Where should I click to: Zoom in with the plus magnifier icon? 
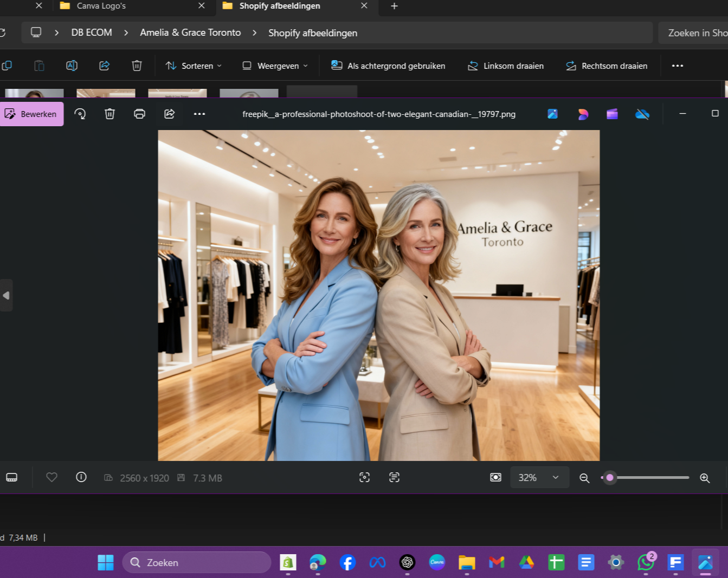[x=705, y=478]
